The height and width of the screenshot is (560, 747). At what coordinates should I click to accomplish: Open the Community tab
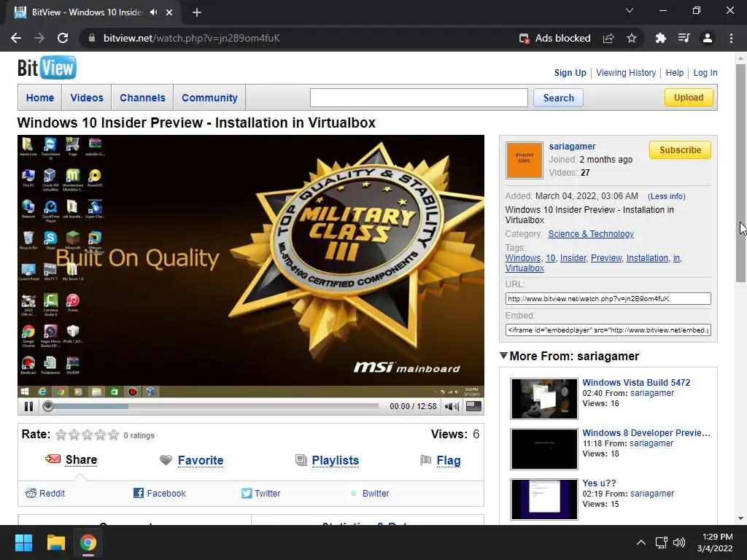209,98
